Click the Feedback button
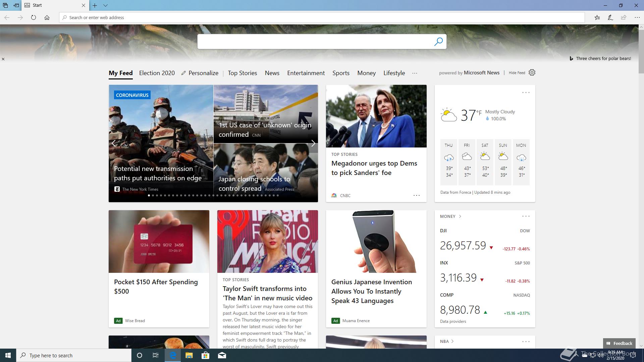Image resolution: width=644 pixels, height=362 pixels. pos(619,343)
